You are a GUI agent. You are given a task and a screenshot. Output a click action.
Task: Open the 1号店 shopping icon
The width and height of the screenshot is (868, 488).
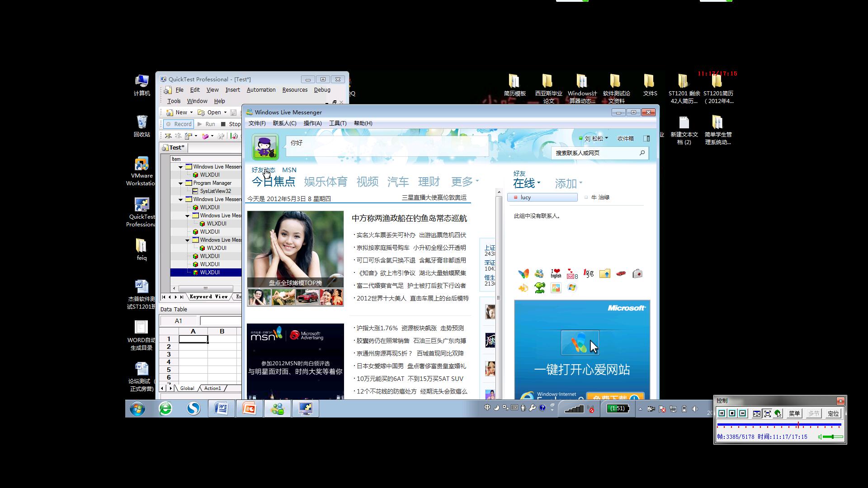[x=589, y=274]
